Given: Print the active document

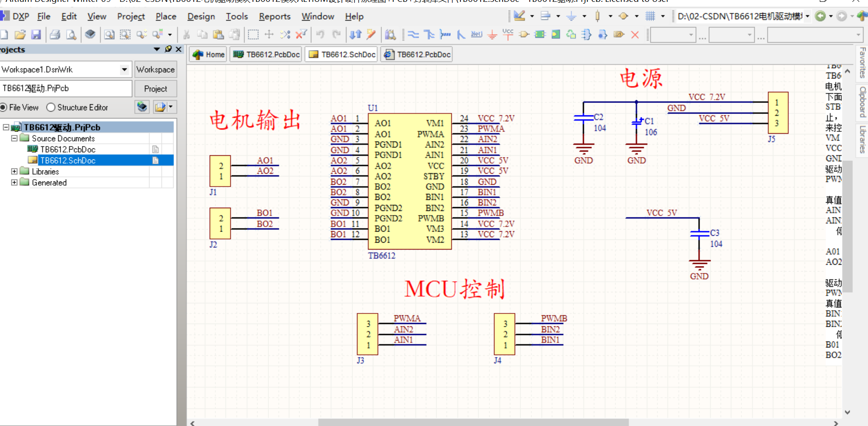Looking at the screenshot, I should point(55,34).
